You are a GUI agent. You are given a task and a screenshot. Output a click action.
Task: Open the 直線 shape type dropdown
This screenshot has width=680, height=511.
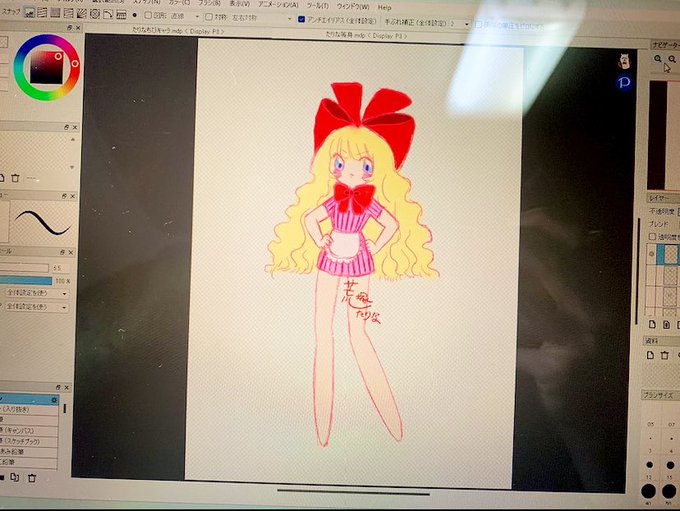(x=197, y=17)
